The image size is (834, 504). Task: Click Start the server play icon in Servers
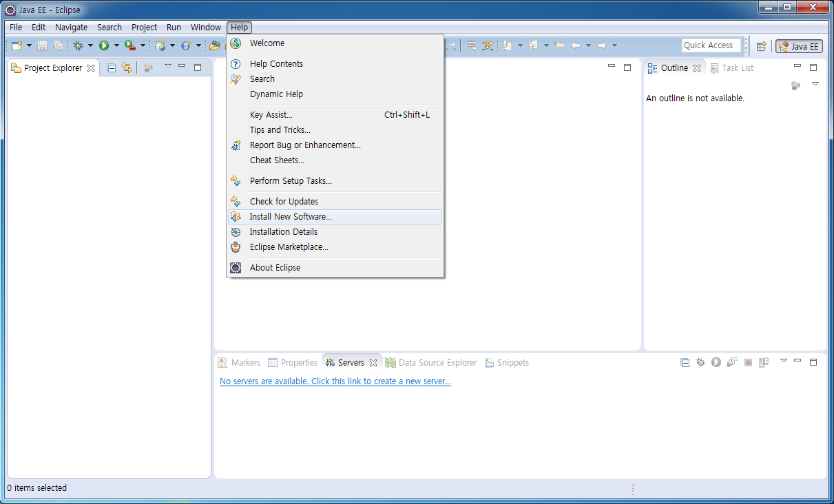tap(716, 362)
